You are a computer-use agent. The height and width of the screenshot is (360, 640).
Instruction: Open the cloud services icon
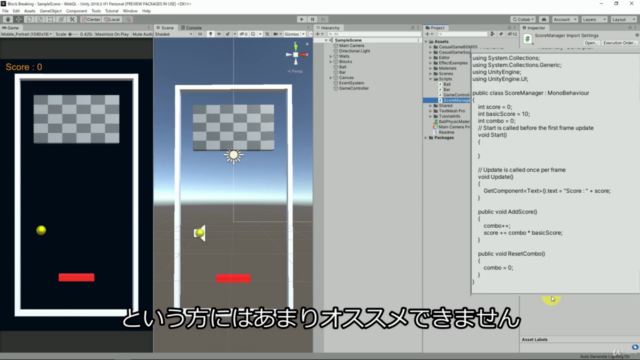[544, 19]
